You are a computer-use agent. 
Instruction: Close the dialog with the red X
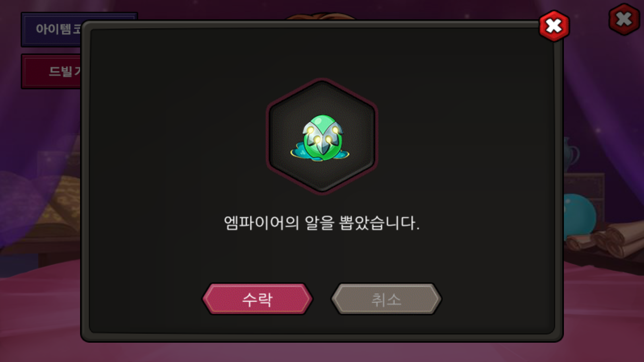coord(554,26)
